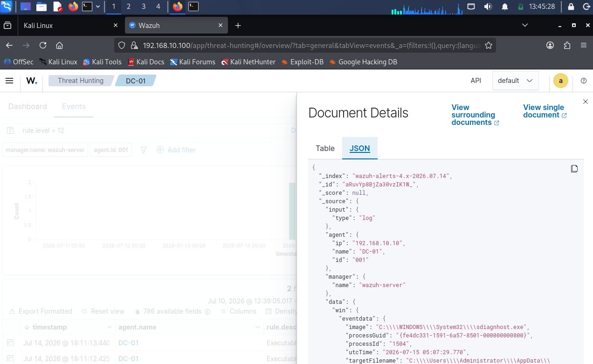Switch to workspace 3
593x364 pixels.
pos(143,7)
